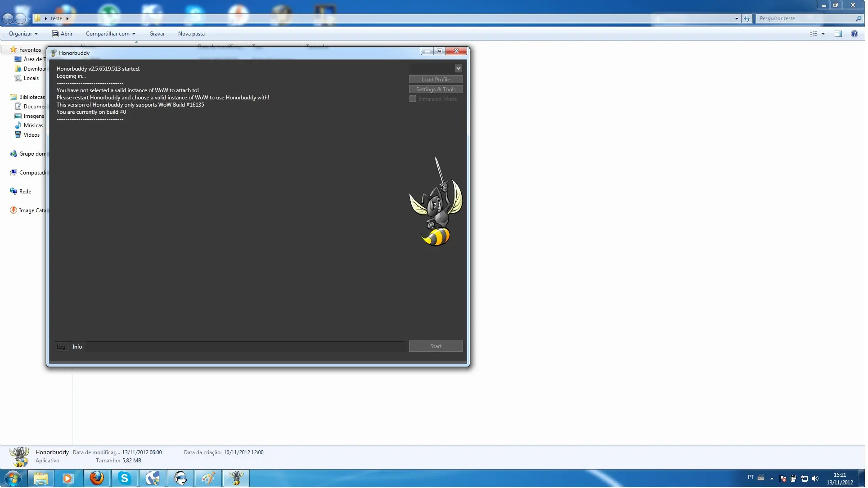Select Documentos in the navigation pane
This screenshot has height=488, width=868.
[30, 107]
